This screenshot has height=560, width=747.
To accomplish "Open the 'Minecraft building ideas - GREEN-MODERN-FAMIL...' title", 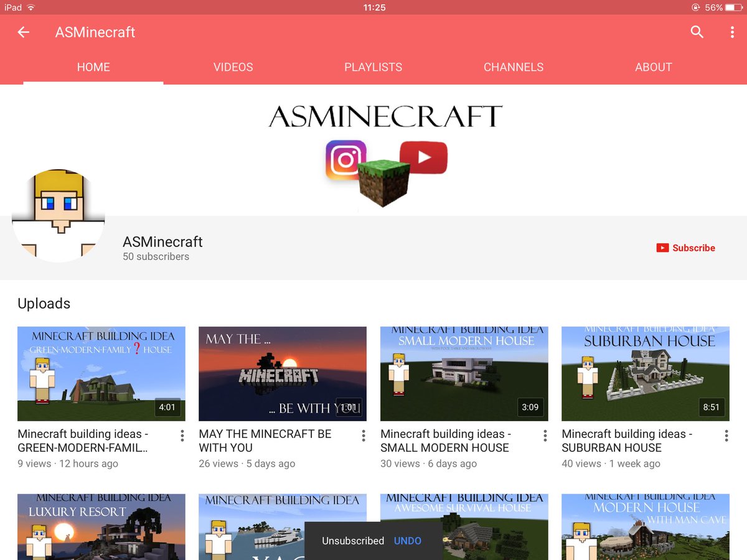I will point(83,441).
